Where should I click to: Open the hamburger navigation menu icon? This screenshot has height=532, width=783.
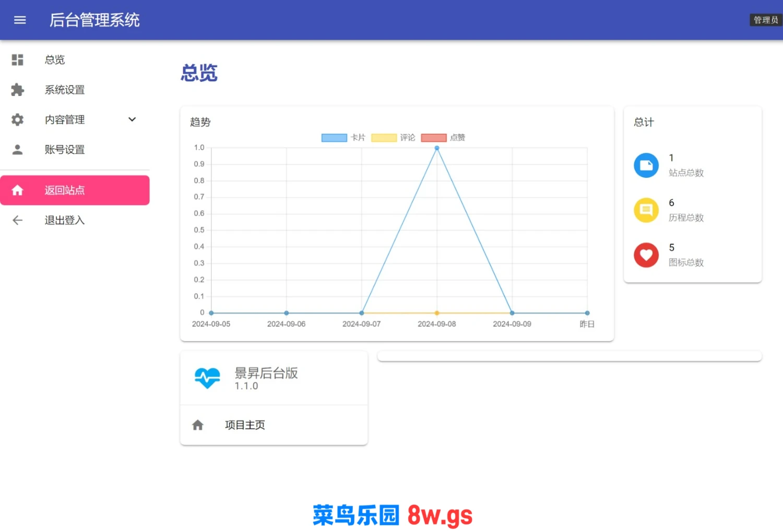[x=20, y=20]
